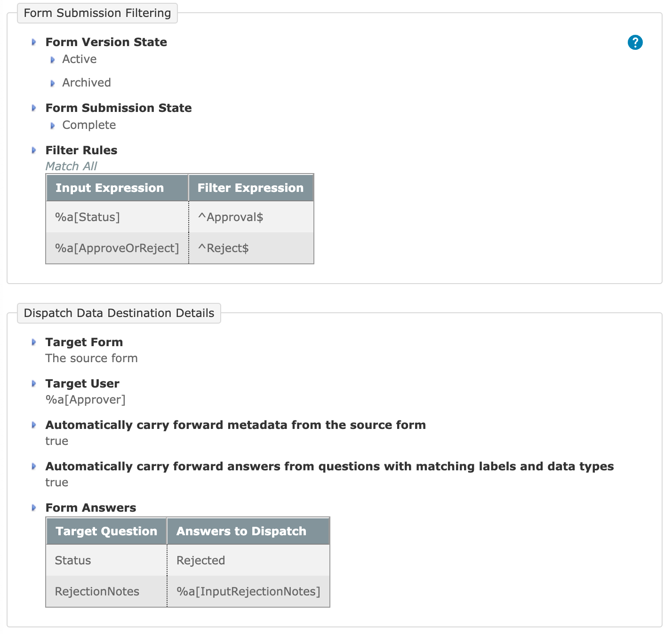Click arrow bullet beside Active
Image resolution: width=672 pixels, height=634 pixels.
pos(52,60)
